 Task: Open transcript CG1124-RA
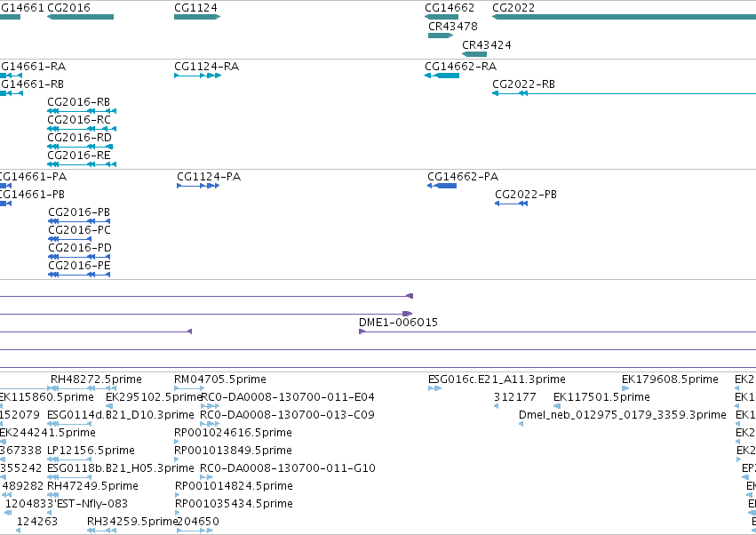click(x=206, y=66)
